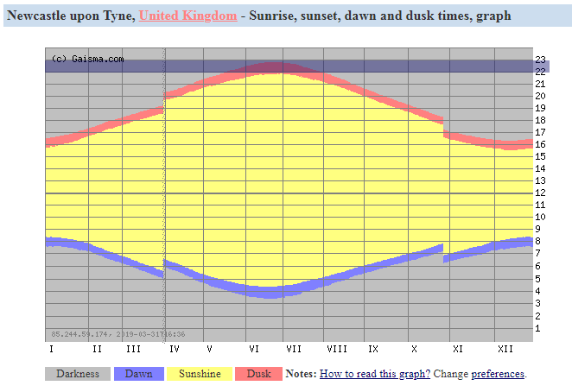Click the 'Newcastle upon Tyne' heading text
The width and height of the screenshot is (572, 392).
tap(69, 16)
